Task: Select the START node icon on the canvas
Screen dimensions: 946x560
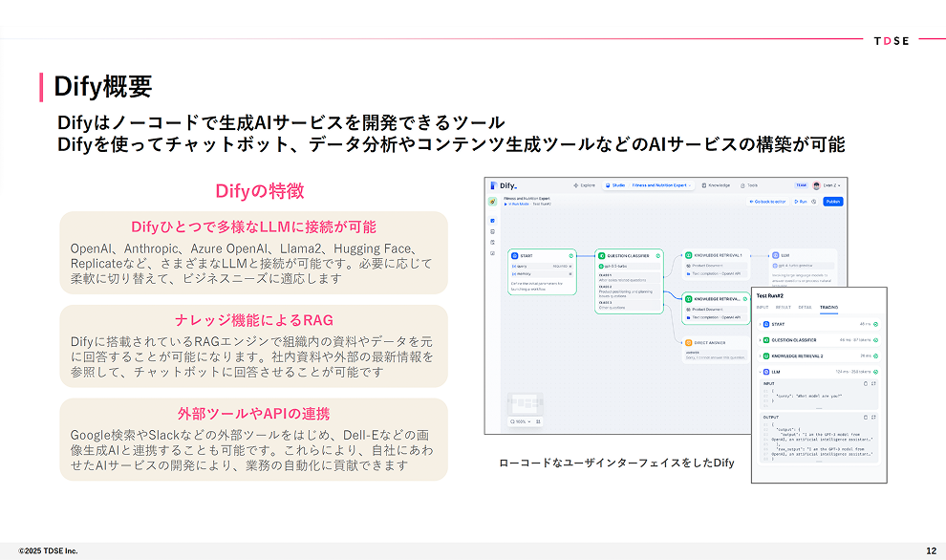Action: [514, 256]
